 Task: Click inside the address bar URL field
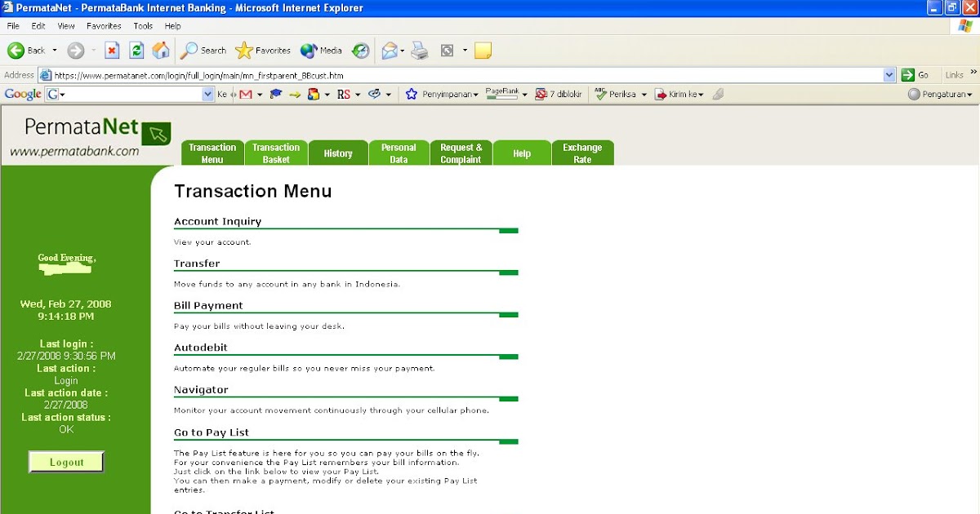(x=467, y=74)
